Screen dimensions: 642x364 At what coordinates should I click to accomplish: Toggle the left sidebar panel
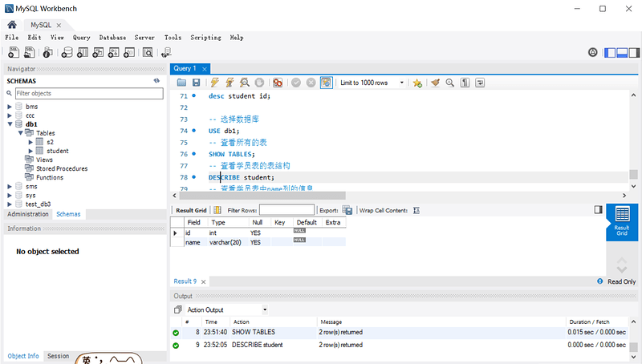610,53
